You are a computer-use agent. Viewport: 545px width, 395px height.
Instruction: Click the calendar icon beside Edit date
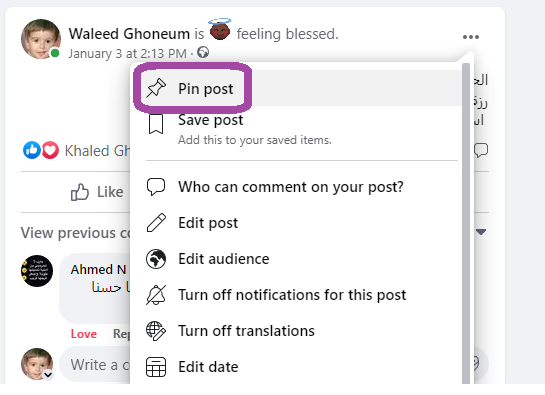click(156, 367)
